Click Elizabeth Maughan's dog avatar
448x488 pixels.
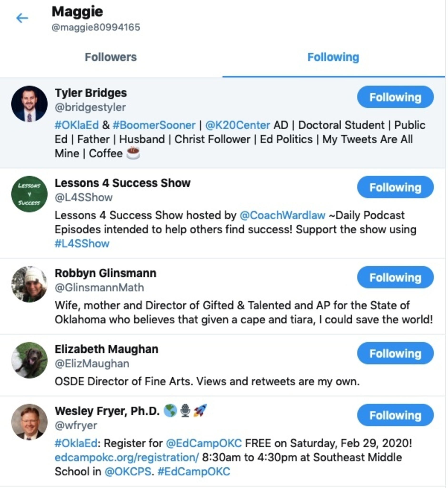pyautogui.click(x=29, y=360)
